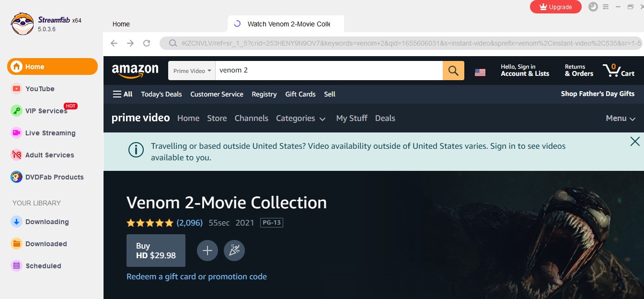The image size is (644, 299).
Task: Open the StreamFab hamburger menu
Action: tap(606, 7)
